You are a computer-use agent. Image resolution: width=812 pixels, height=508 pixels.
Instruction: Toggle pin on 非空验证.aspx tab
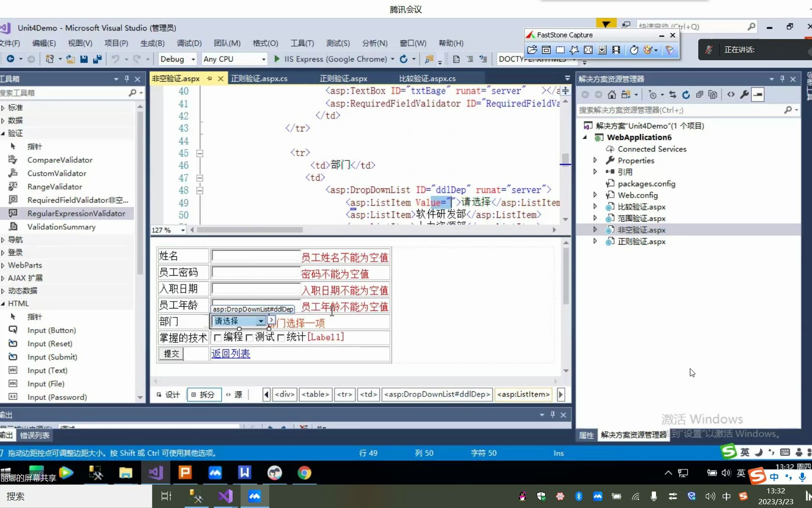(210, 79)
